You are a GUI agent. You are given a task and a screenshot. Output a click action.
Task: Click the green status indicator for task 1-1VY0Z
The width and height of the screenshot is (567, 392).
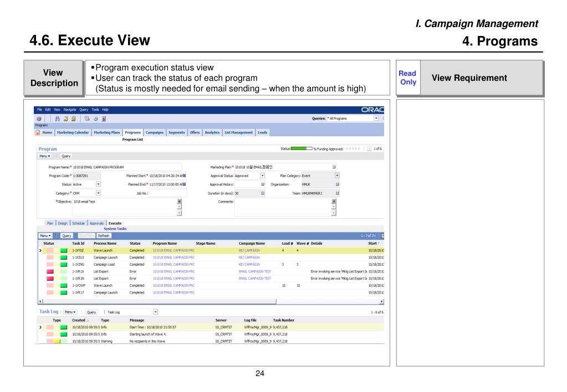[64, 250]
